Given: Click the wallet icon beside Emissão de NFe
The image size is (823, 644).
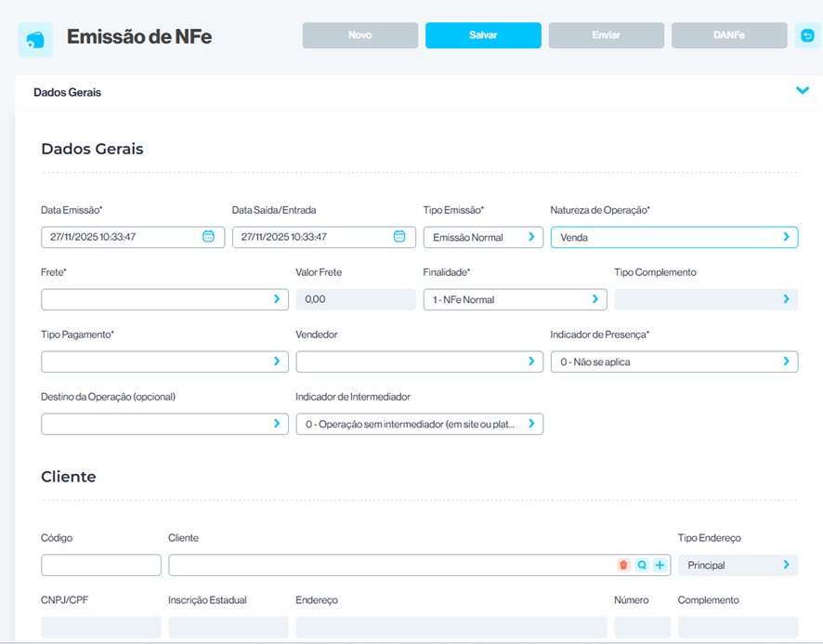Looking at the screenshot, I should click(35, 39).
